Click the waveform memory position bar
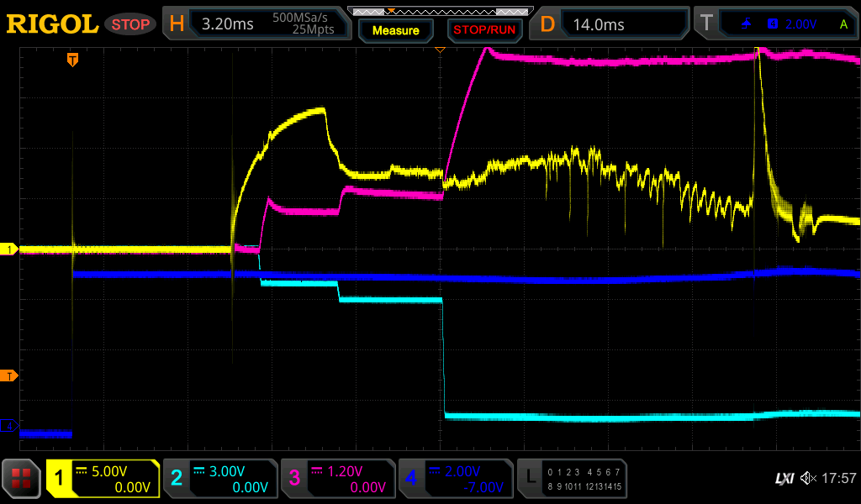 439,11
